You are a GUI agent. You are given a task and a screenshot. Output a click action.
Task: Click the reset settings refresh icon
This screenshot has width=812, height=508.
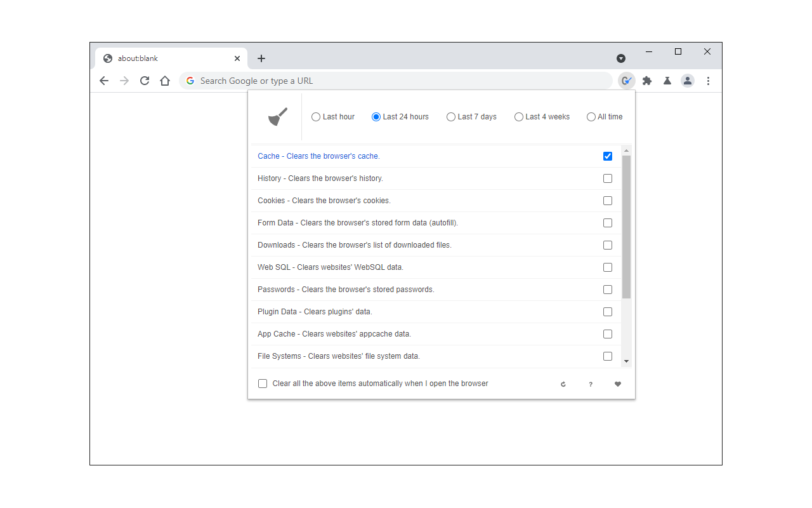563,384
